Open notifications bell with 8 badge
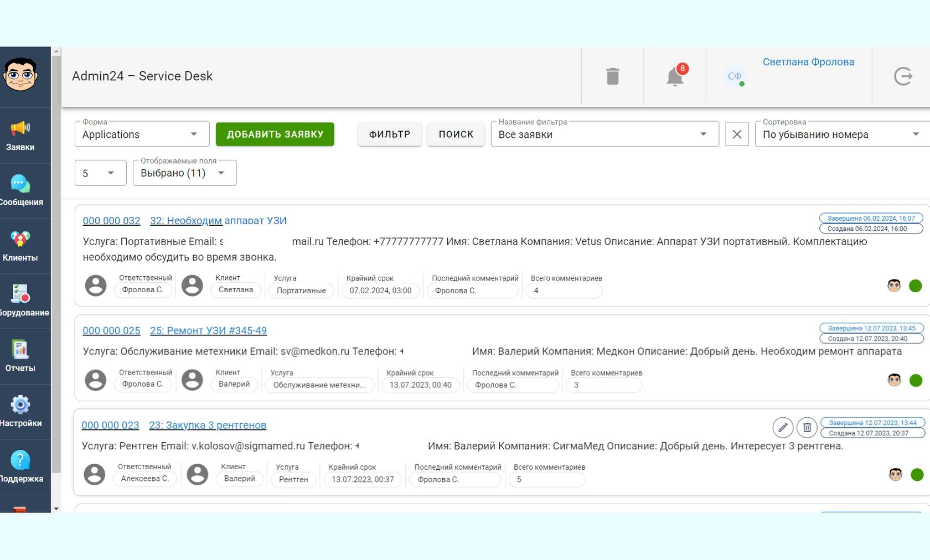 [675, 76]
